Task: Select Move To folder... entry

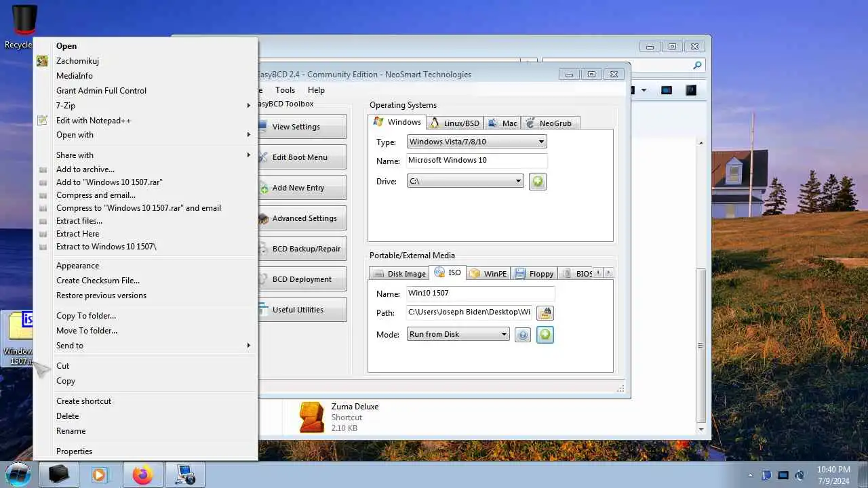Action: point(145,331)
